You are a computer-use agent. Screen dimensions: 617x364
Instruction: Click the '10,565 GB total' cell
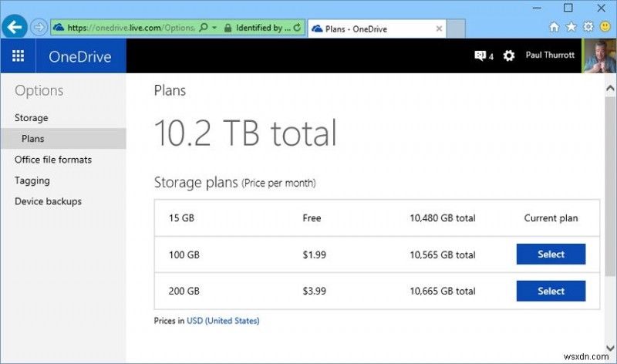(442, 254)
